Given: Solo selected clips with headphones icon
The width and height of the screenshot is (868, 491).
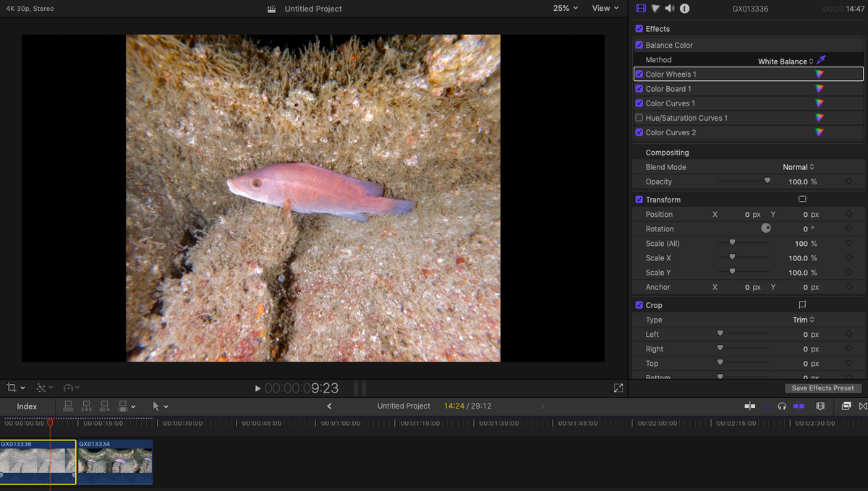Looking at the screenshot, I should (x=782, y=406).
